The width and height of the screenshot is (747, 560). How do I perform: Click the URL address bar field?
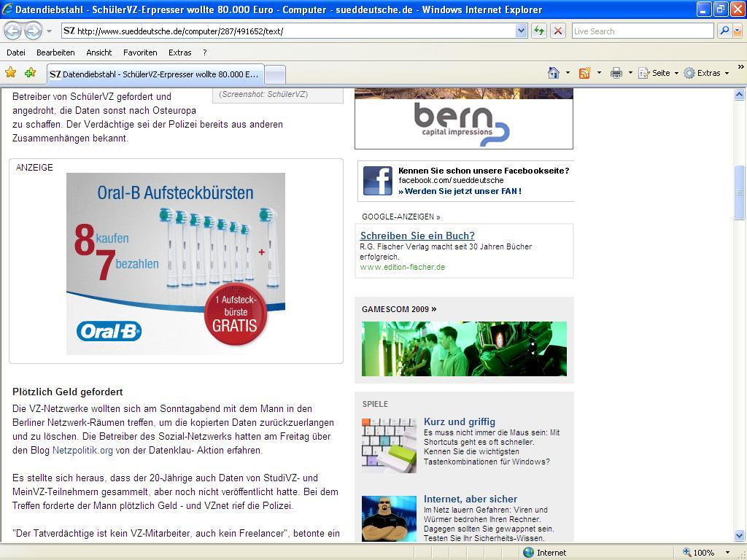click(288, 31)
